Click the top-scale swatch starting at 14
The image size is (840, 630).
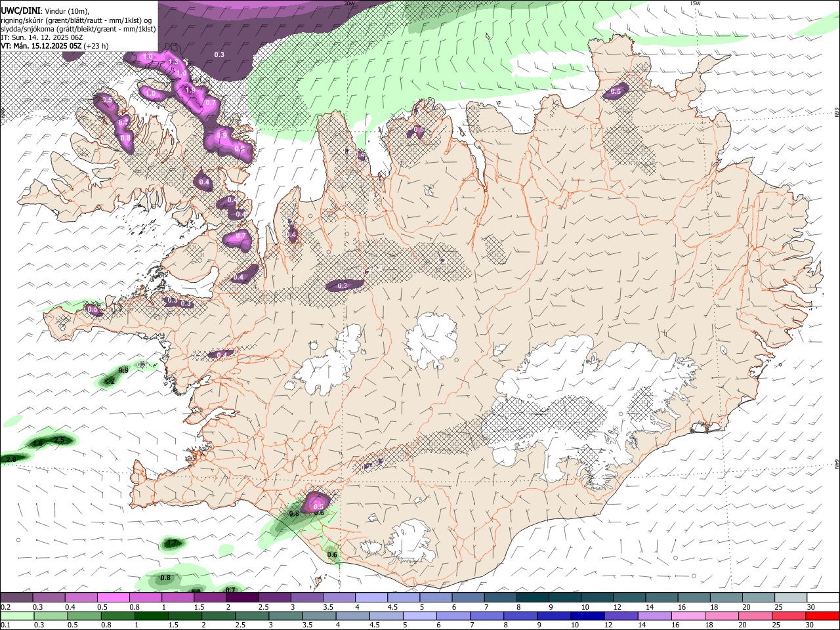(660, 597)
